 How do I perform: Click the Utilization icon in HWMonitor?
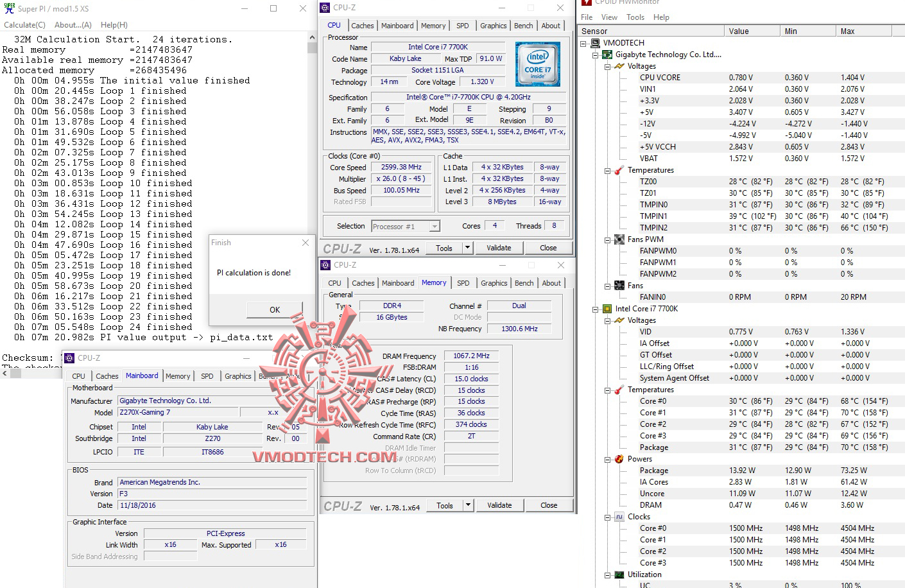pos(618,575)
